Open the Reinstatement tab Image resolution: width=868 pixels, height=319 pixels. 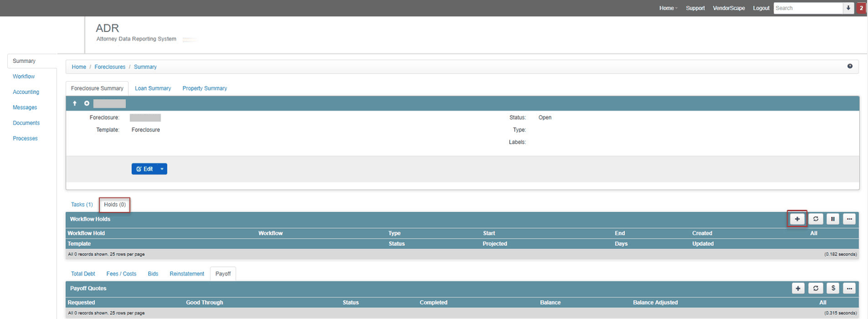[x=187, y=274]
